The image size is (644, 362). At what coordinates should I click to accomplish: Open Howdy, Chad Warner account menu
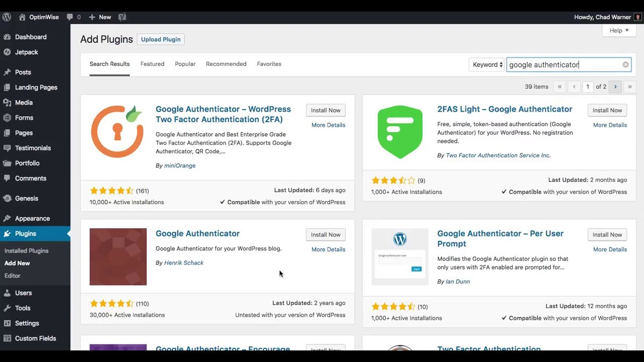[607, 17]
